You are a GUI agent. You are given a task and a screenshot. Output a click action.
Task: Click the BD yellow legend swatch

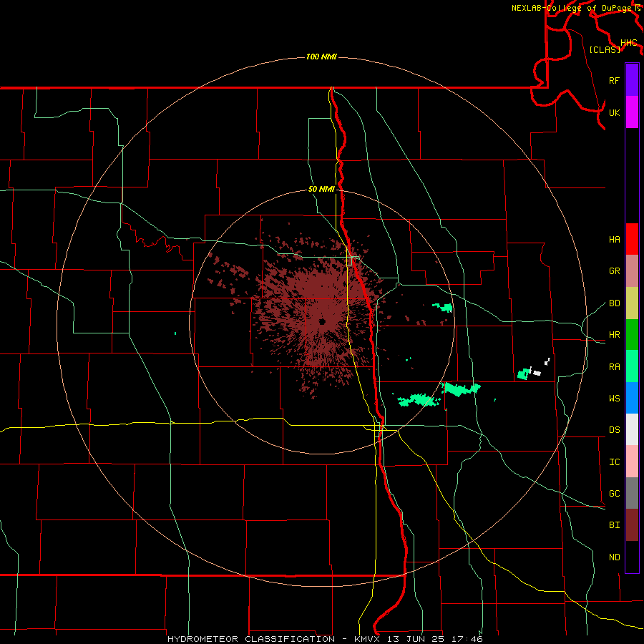pos(632,303)
